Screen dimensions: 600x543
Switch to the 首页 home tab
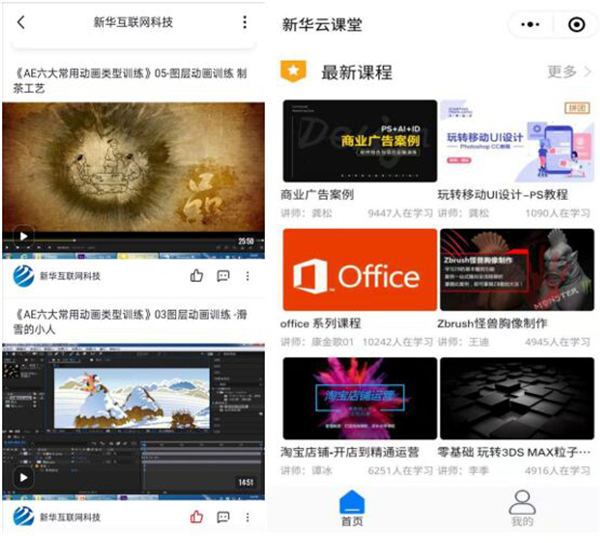[352, 508]
